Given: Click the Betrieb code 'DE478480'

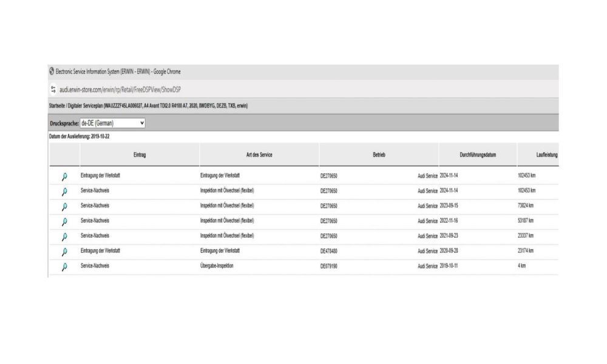Looking at the screenshot, I should point(328,251).
